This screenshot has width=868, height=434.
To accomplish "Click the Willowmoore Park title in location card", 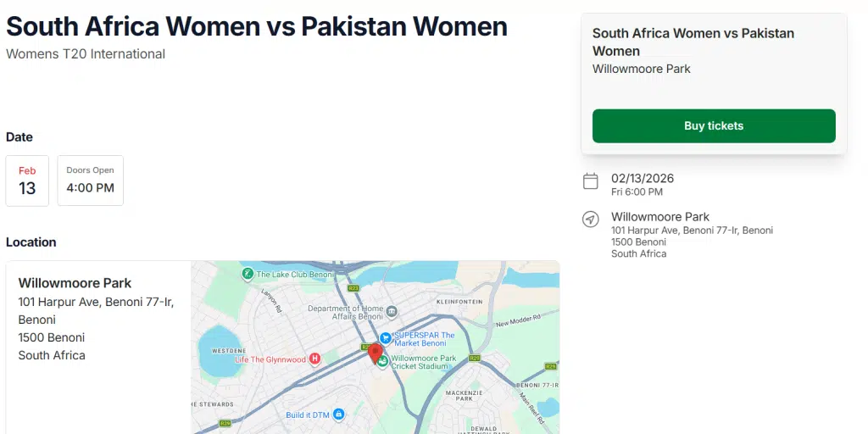I will (x=75, y=283).
